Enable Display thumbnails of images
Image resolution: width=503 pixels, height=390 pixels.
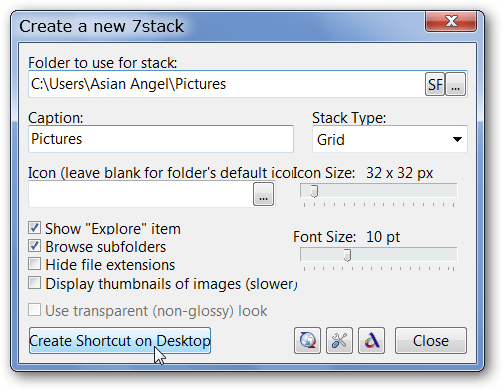coord(35,283)
